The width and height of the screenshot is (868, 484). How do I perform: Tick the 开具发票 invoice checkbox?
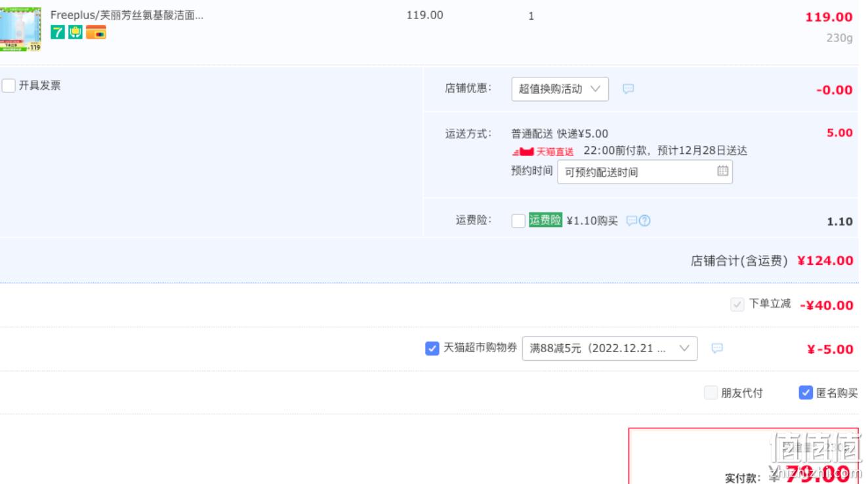(9, 86)
